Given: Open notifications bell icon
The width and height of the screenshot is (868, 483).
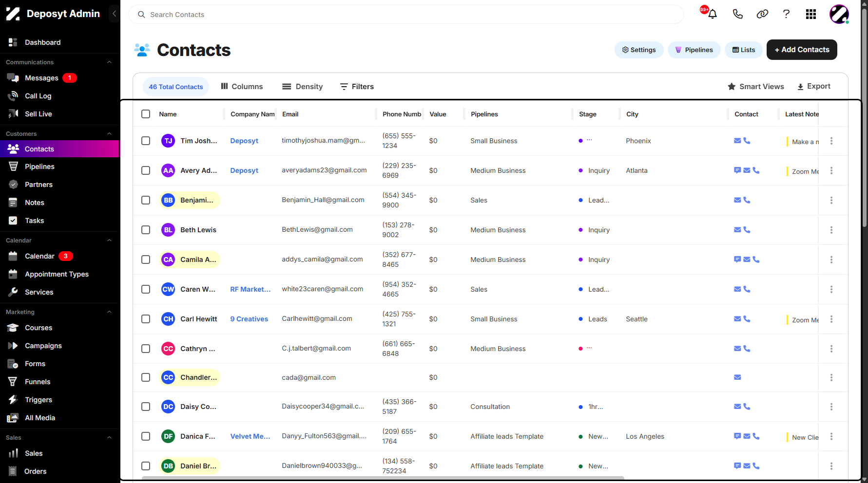Looking at the screenshot, I should click(x=712, y=14).
